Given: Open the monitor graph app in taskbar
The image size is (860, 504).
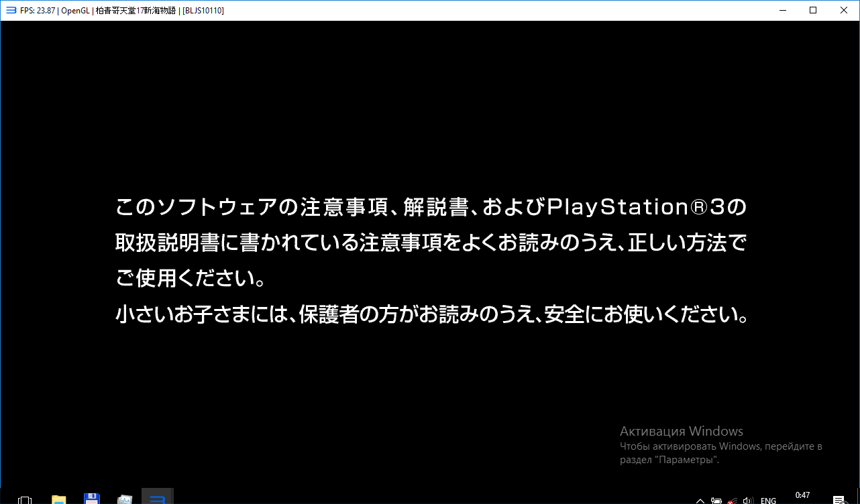Looking at the screenshot, I should [x=125, y=499].
